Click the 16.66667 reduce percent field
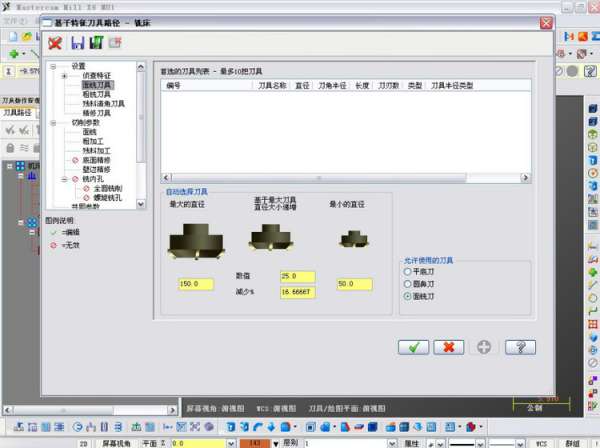The height and width of the screenshot is (448, 600). (298, 292)
